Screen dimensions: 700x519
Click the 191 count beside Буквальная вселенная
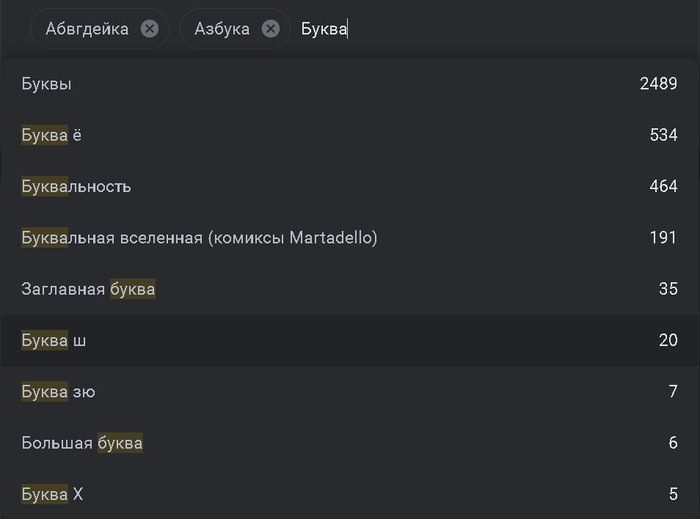pos(663,238)
